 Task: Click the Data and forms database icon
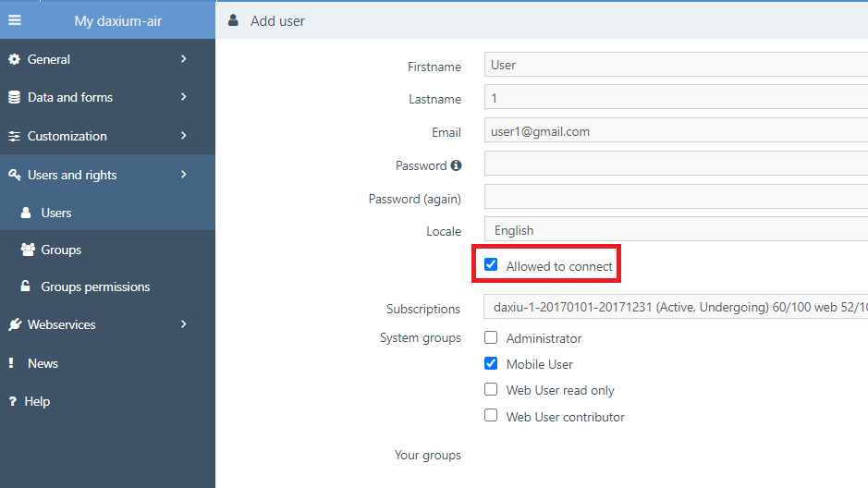coord(15,97)
